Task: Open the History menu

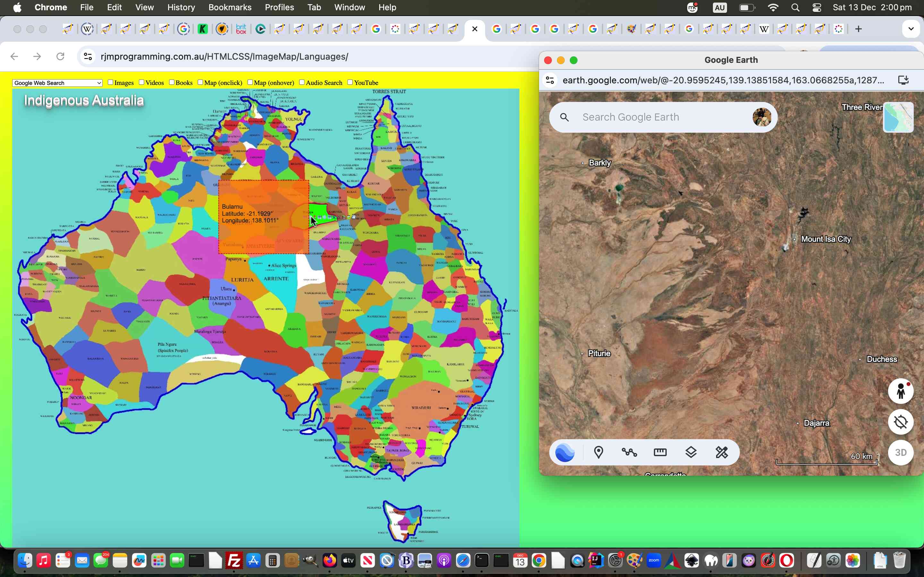Action: coord(181,7)
